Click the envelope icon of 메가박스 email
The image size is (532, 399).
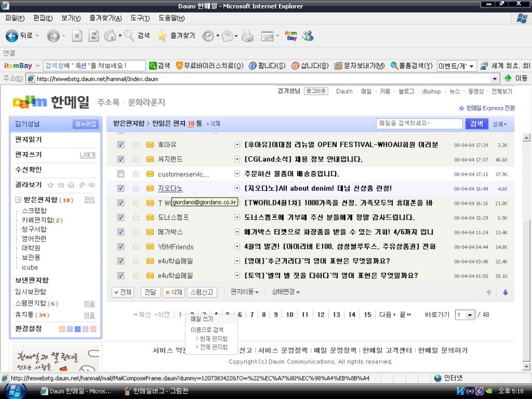coord(150,232)
